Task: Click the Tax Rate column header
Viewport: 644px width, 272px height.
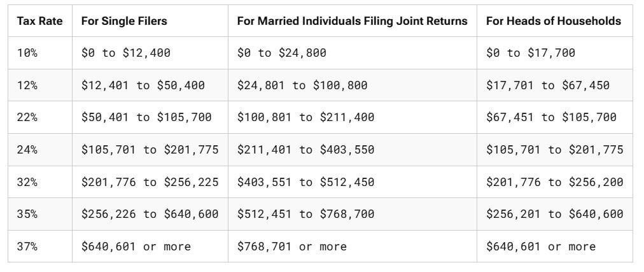Action: pos(39,21)
